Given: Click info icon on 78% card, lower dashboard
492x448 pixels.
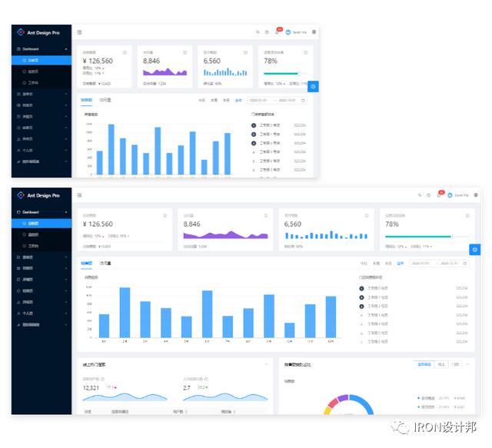Looking at the screenshot, I should point(467,215).
